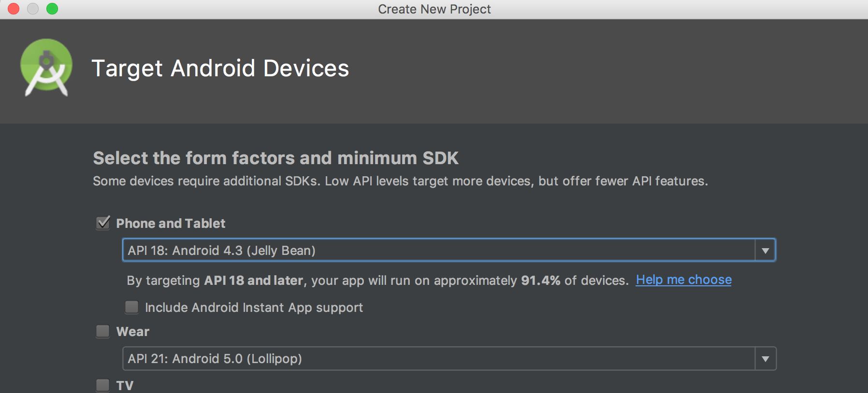Minimize the Create New Project window

click(x=33, y=9)
